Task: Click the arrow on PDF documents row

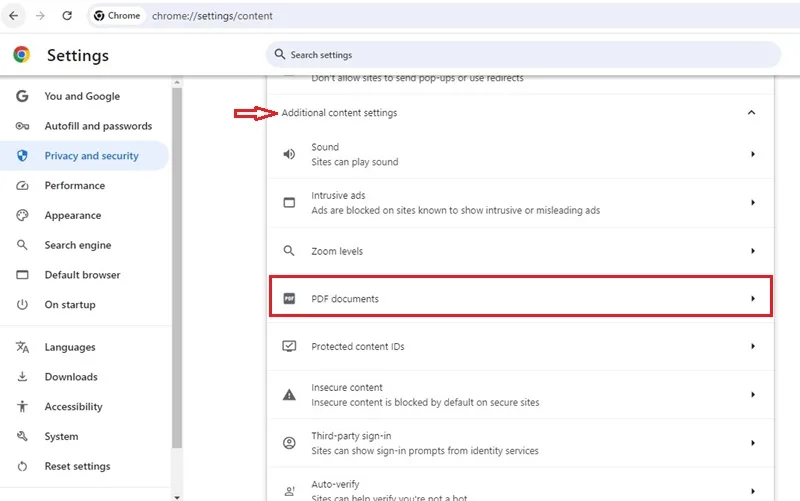Action: click(x=753, y=298)
